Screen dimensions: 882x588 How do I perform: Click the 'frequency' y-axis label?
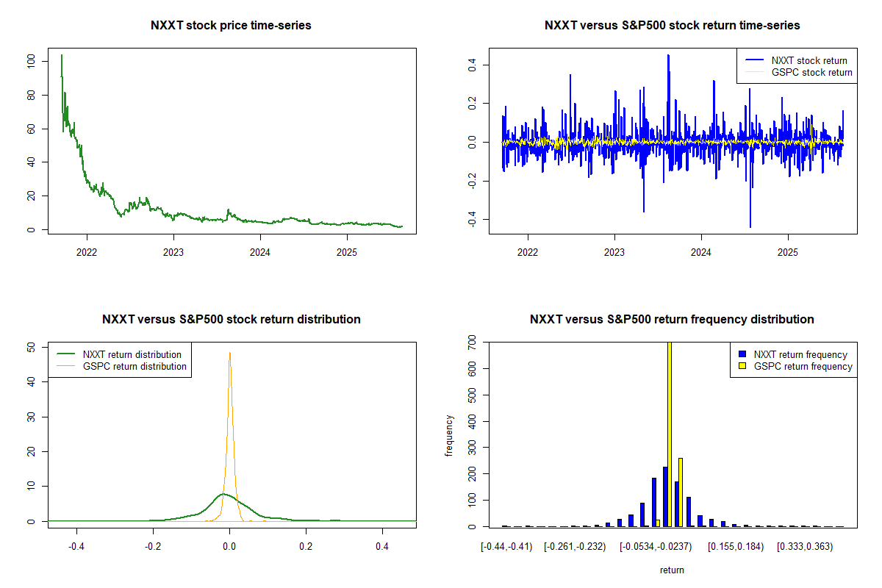point(449,436)
